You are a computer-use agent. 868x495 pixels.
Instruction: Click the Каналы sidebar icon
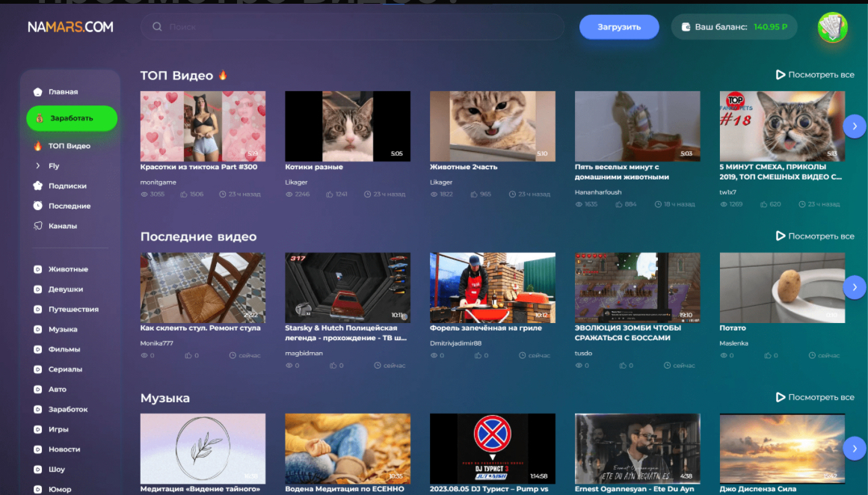37,226
